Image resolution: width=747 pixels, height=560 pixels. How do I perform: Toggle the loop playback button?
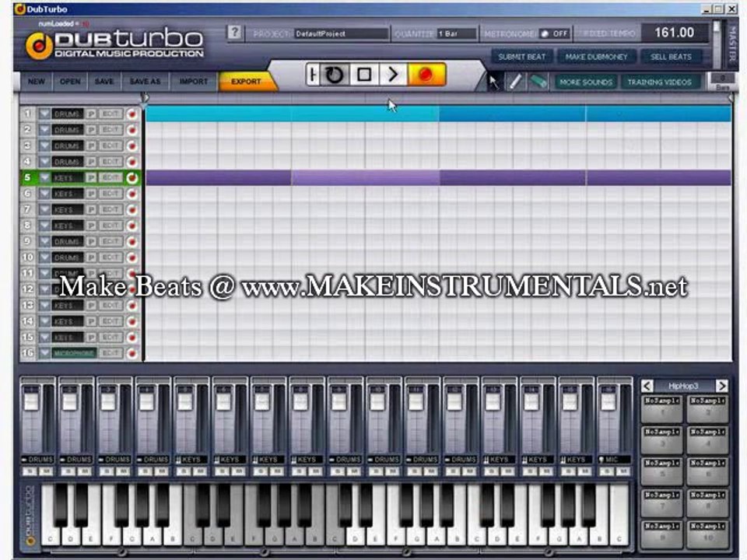click(x=334, y=75)
